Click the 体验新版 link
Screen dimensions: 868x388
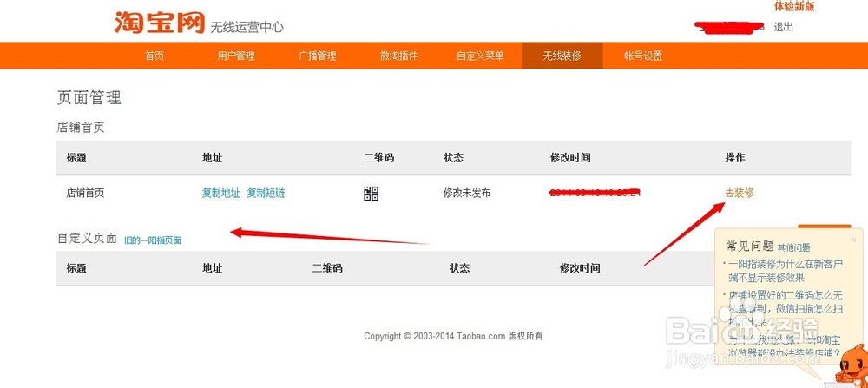(794, 7)
